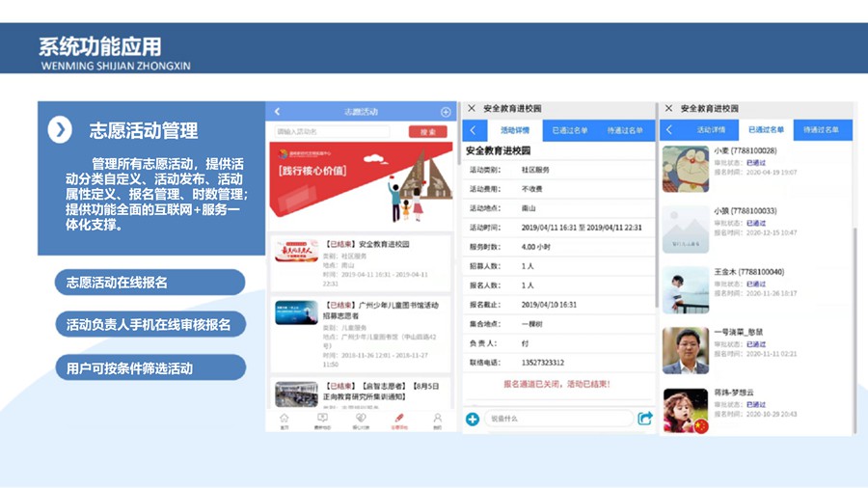Open 我的 profile icon in bottom navigation

click(x=437, y=420)
